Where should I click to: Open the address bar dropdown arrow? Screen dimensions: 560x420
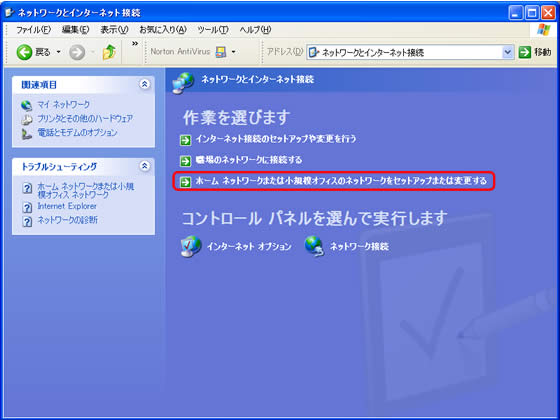[508, 52]
